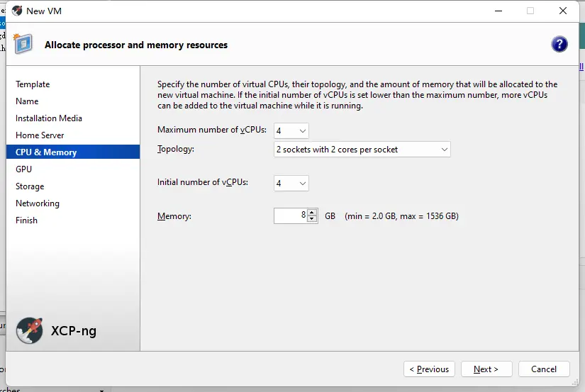The height and width of the screenshot is (392, 585).
Task: Go to the Storage step
Action: point(30,186)
